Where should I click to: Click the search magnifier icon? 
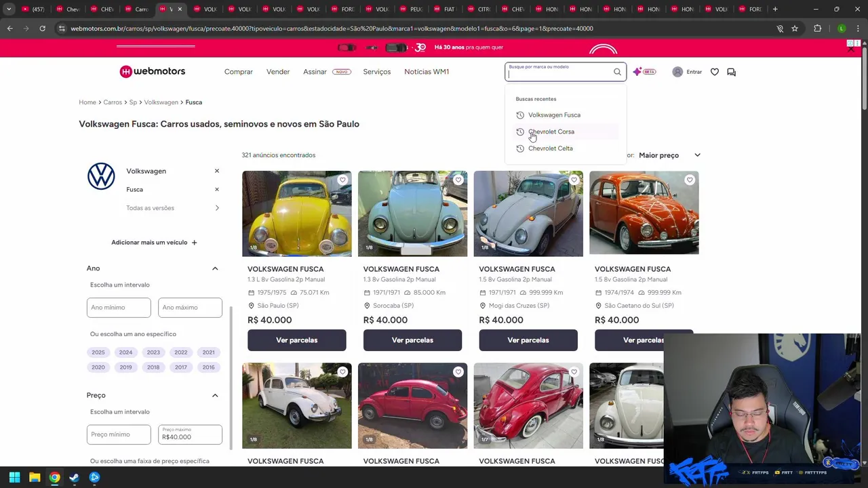tap(617, 72)
